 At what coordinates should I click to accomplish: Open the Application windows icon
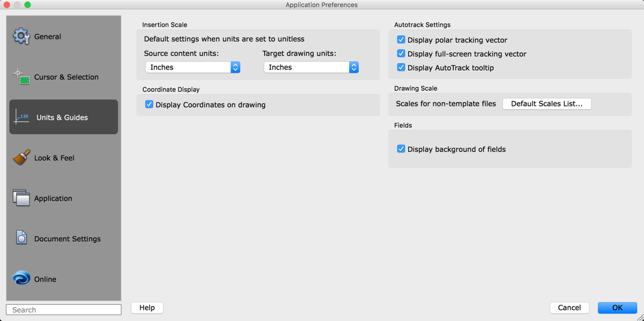(x=21, y=198)
